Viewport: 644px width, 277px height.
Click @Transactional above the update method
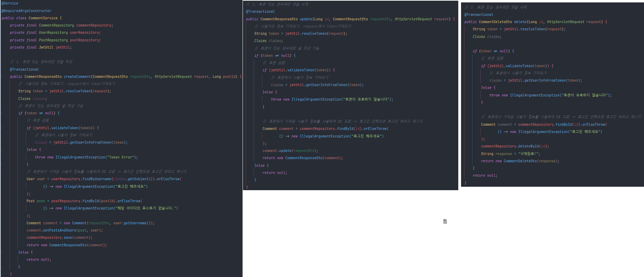point(260,11)
